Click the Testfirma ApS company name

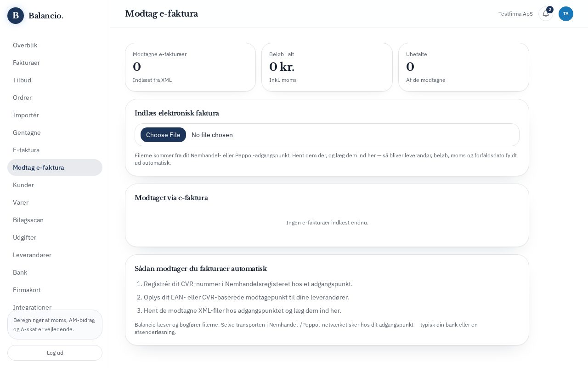(x=515, y=14)
